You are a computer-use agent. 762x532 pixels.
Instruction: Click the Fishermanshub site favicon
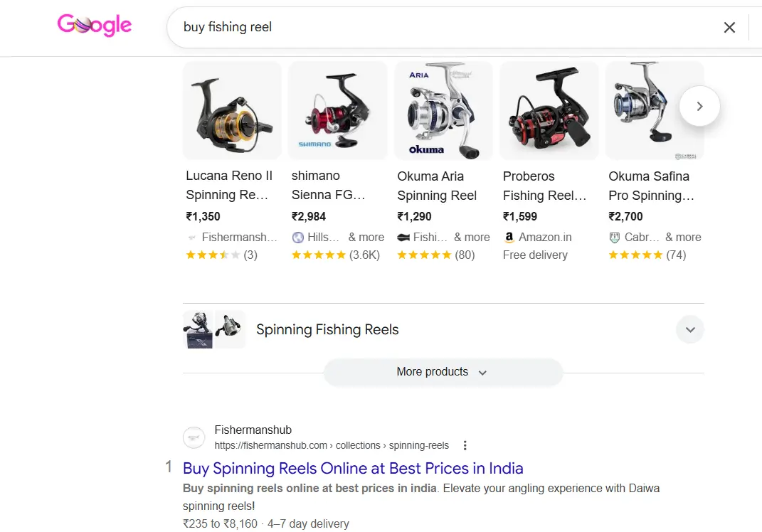[194, 437]
